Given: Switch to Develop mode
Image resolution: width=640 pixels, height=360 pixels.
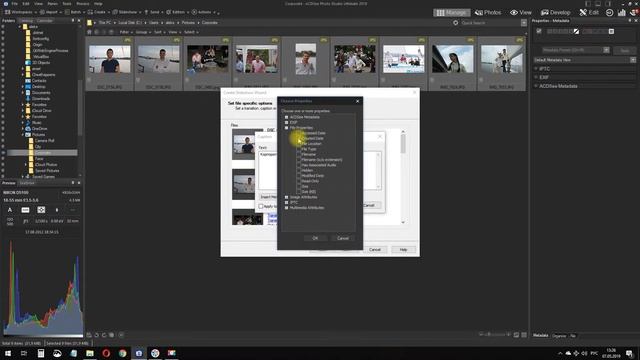Looking at the screenshot, I should click(555, 13).
